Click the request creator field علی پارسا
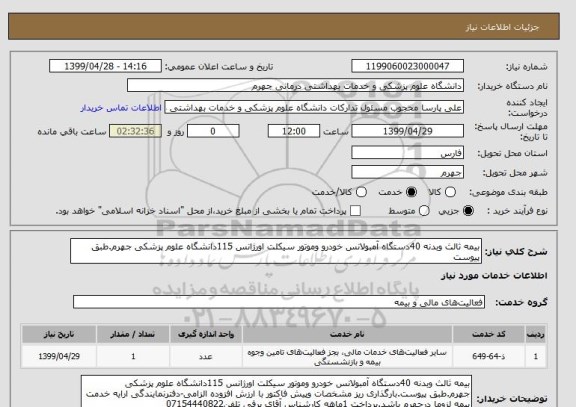The image size is (576, 407). click(314, 108)
